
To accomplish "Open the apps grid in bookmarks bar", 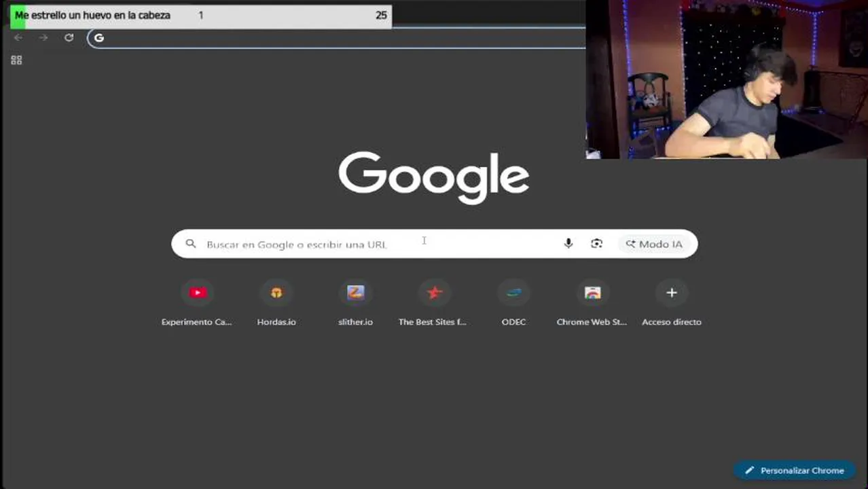I will coord(16,60).
